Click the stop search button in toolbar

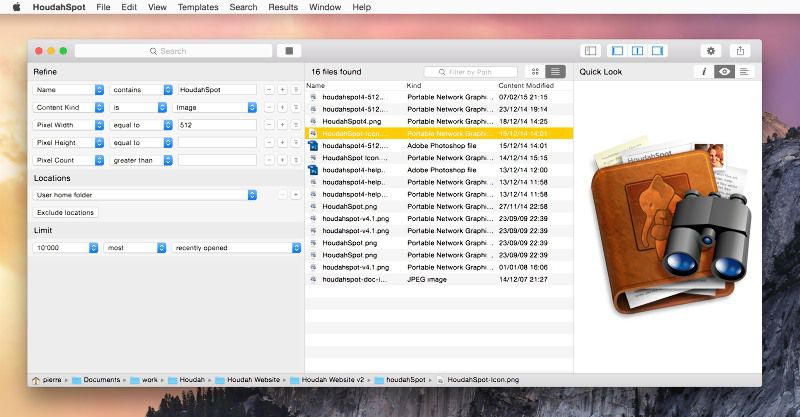pos(289,51)
